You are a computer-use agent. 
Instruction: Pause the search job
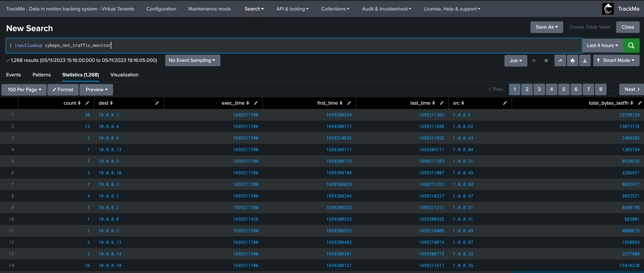coord(534,60)
